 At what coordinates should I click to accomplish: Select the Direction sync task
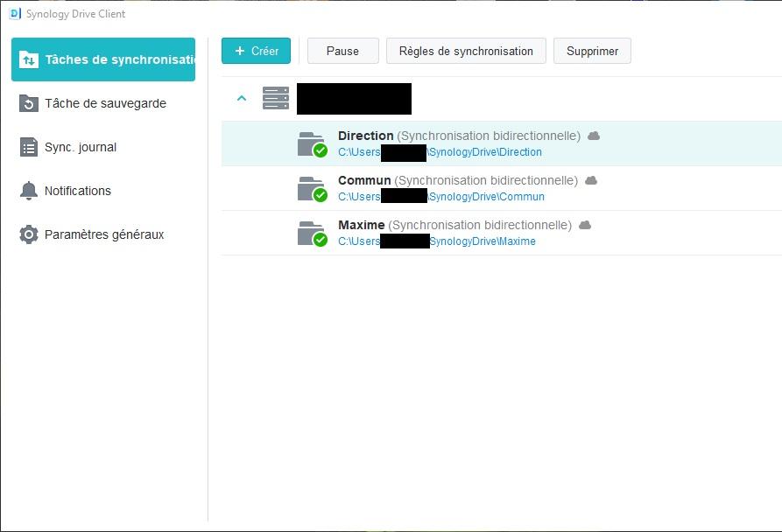(502, 143)
